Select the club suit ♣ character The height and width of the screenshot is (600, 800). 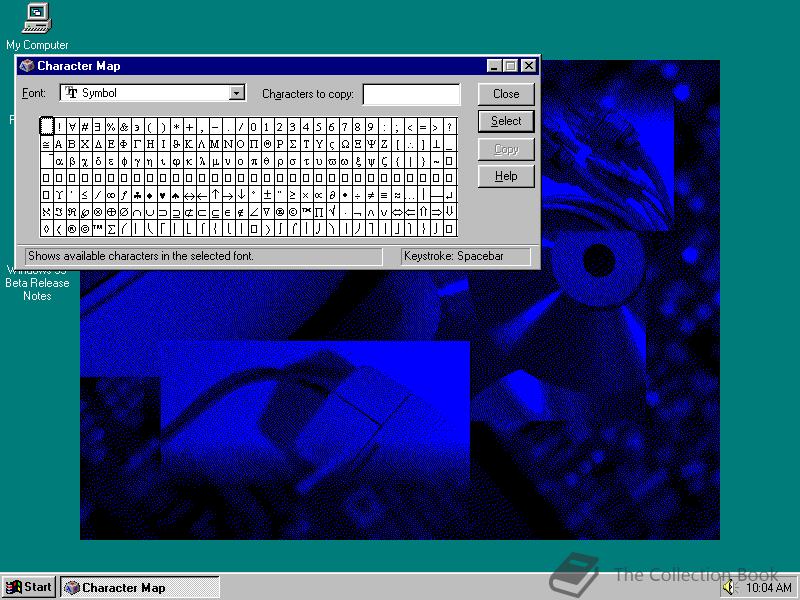tap(137, 194)
